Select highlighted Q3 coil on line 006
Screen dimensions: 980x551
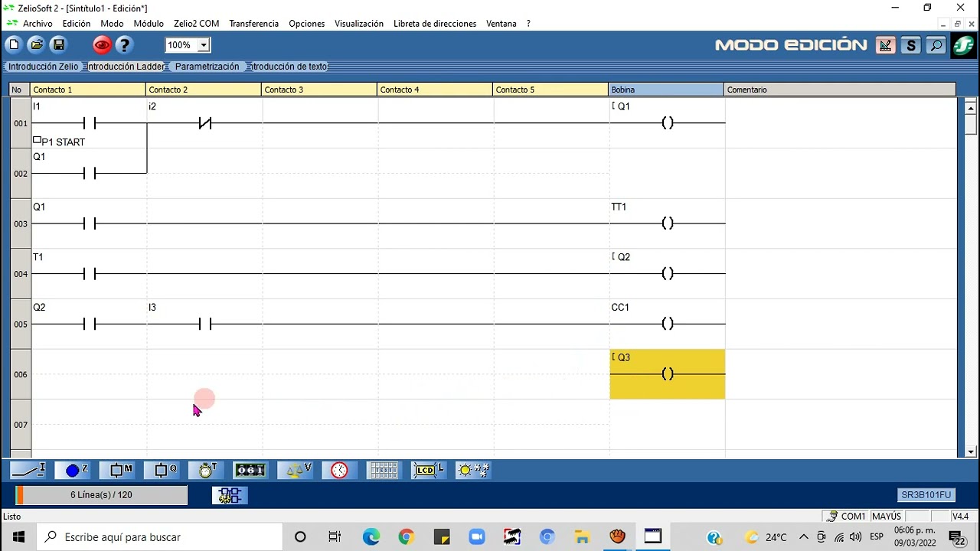pos(668,374)
